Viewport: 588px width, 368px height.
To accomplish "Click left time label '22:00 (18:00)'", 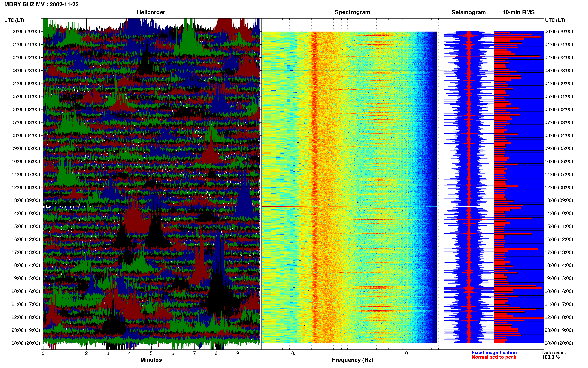I will [26, 317].
